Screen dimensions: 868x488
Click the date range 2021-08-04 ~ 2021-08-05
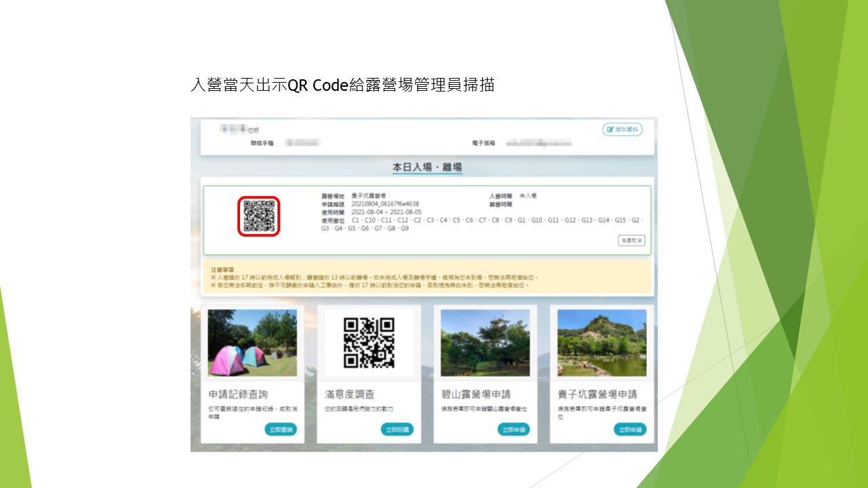pos(387,212)
